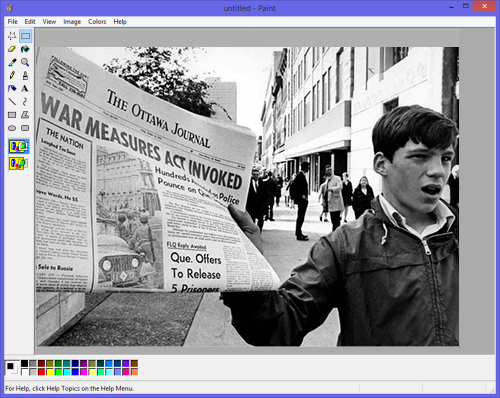Open the File menu
The image size is (500, 398).
[x=13, y=22]
